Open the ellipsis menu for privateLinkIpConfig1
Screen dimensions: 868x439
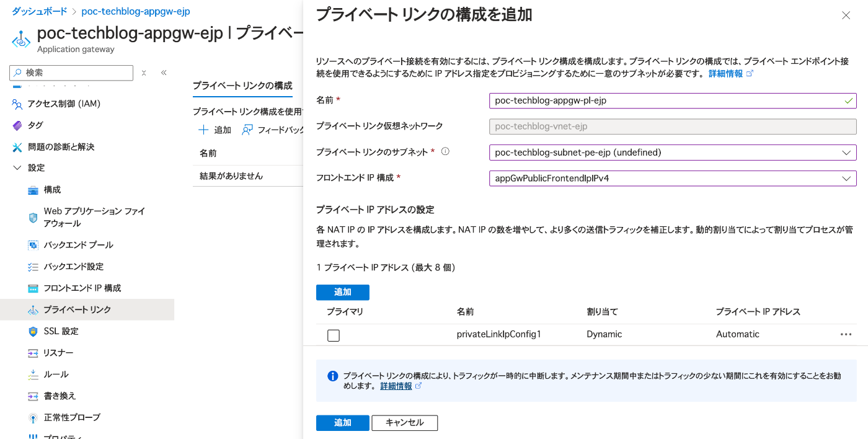(846, 334)
